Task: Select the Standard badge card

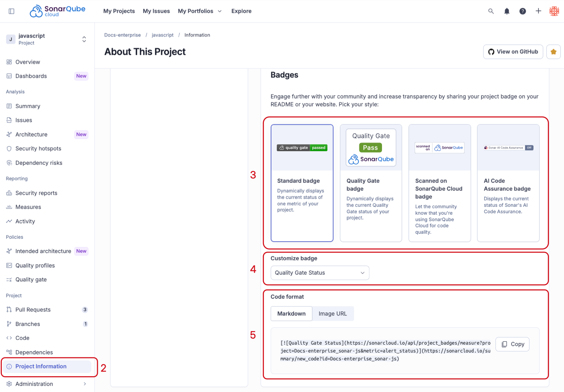Action: (302, 183)
